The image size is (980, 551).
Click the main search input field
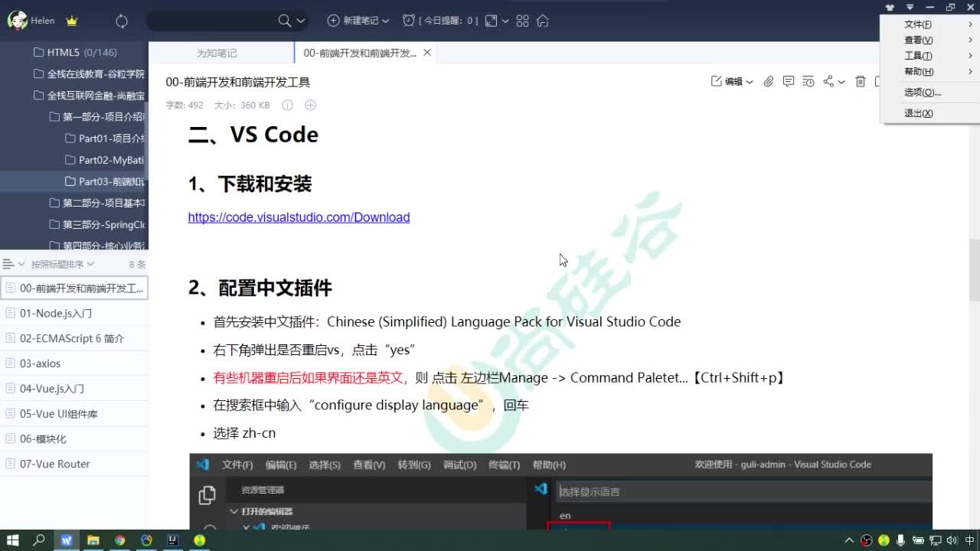pos(213,21)
